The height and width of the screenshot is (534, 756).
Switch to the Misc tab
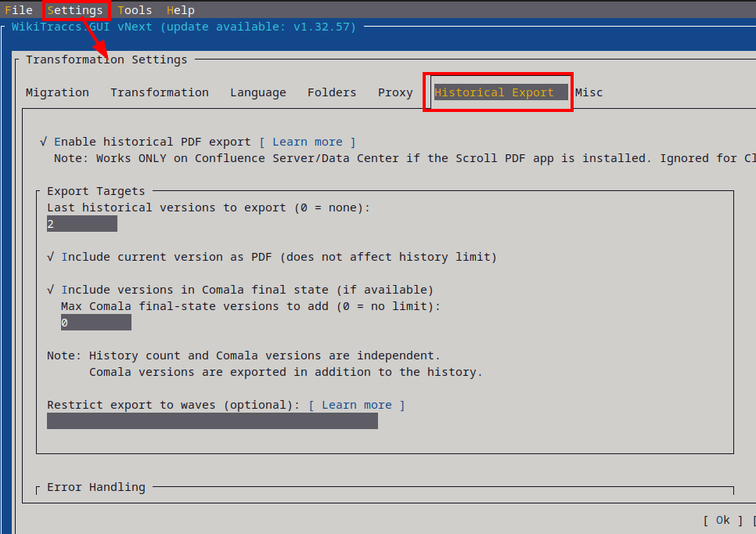coord(589,92)
